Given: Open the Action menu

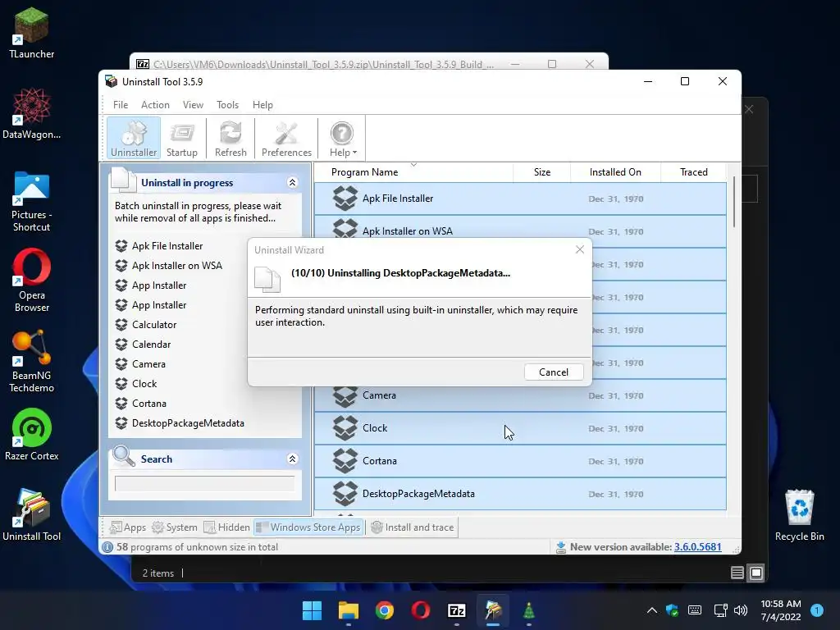Looking at the screenshot, I should [x=155, y=105].
